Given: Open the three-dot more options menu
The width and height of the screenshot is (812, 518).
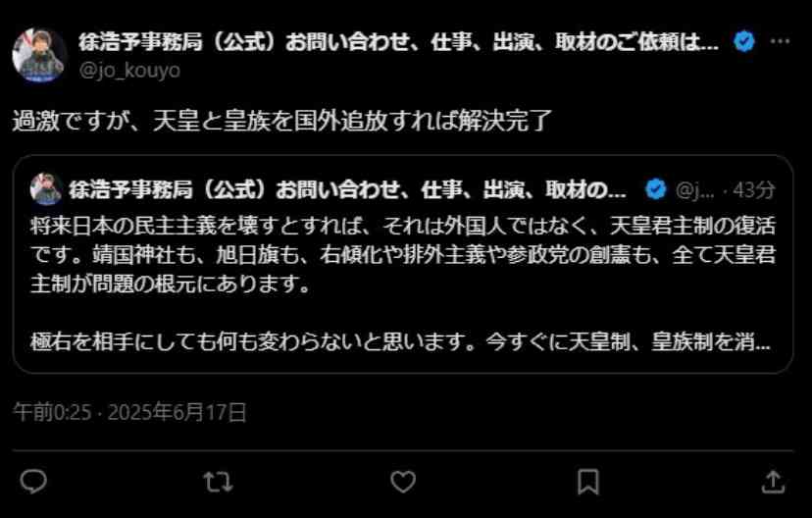Looking at the screenshot, I should point(780,41).
